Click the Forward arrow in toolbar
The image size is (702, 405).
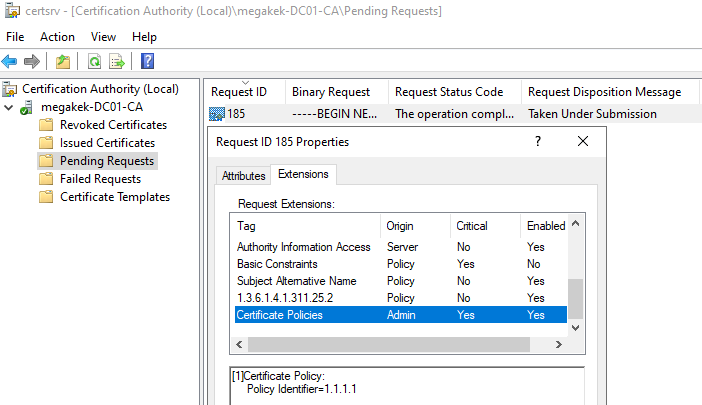pos(32,62)
